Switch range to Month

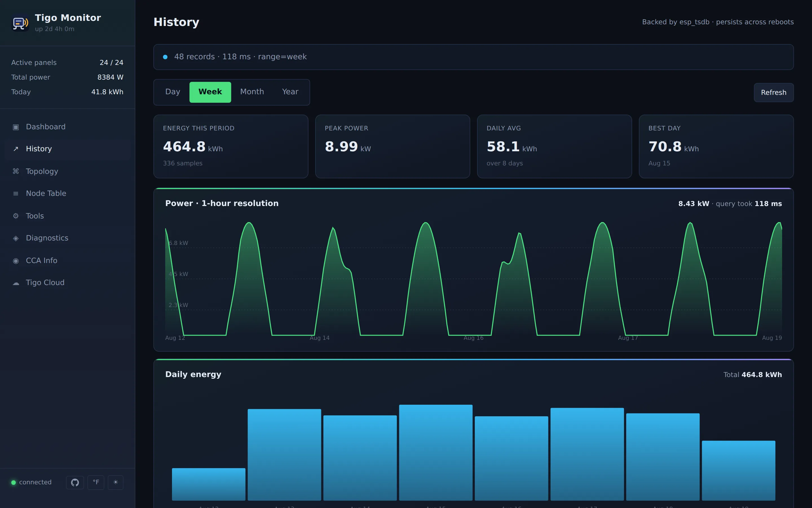(252, 92)
